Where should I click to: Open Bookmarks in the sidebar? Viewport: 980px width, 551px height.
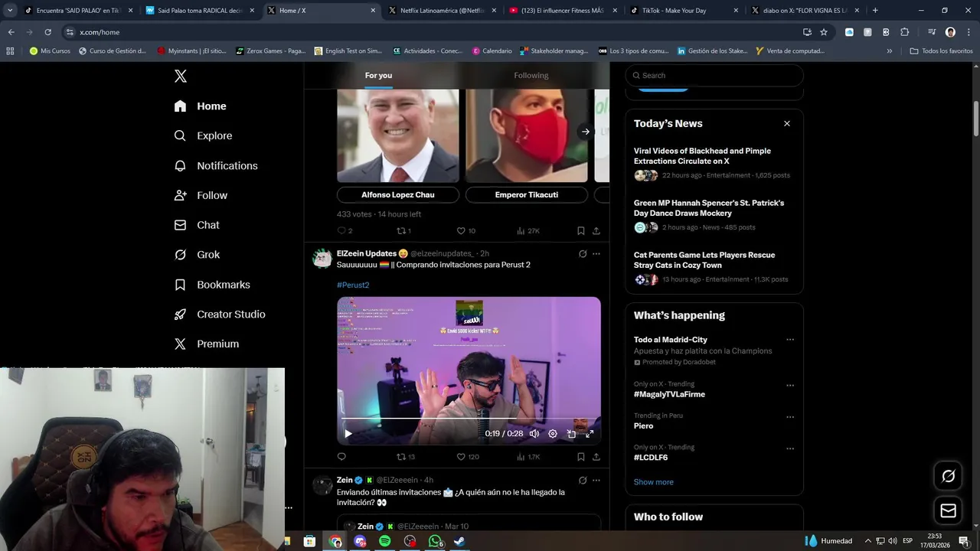click(x=212, y=285)
